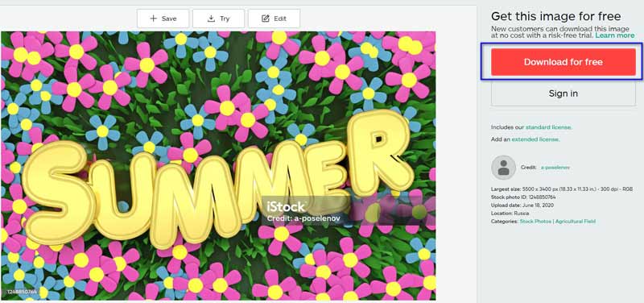Click the Get this image for free heading

pyautogui.click(x=556, y=16)
